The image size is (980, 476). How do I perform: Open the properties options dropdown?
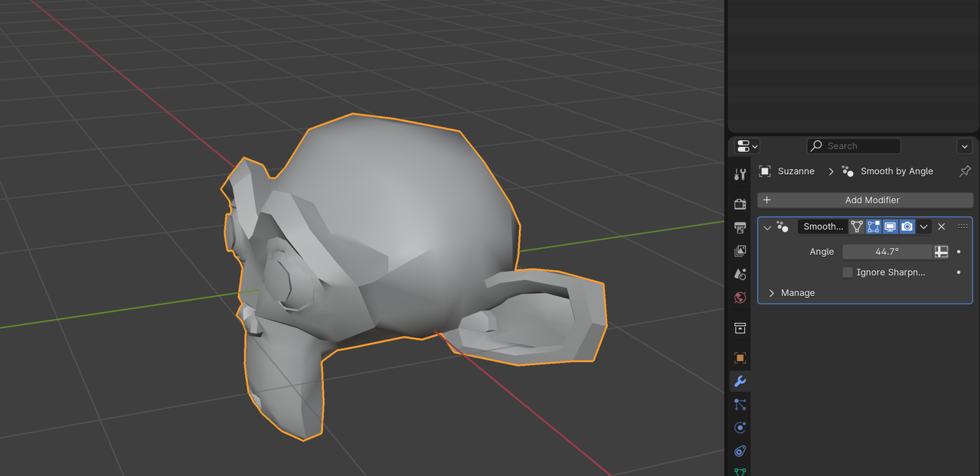[x=965, y=146]
